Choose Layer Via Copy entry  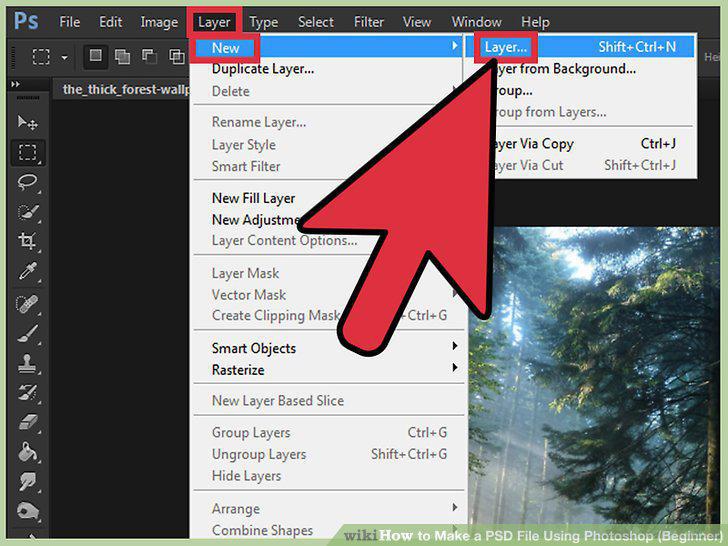click(580, 144)
